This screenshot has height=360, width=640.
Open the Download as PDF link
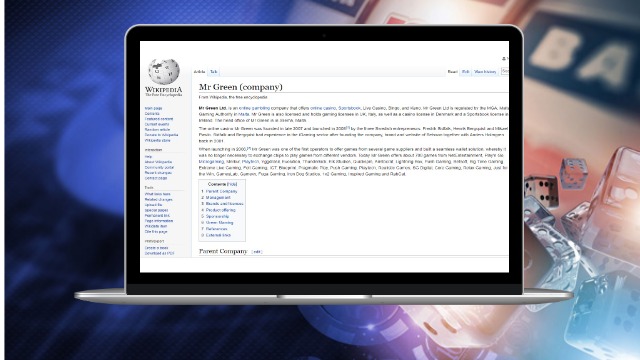pyautogui.click(x=159, y=253)
